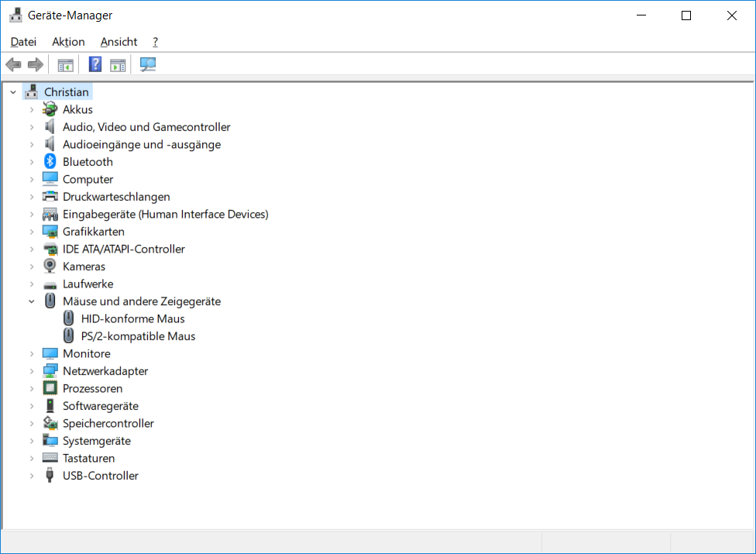Expand the Computer category
Image resolution: width=756 pixels, height=554 pixels.
(x=32, y=179)
